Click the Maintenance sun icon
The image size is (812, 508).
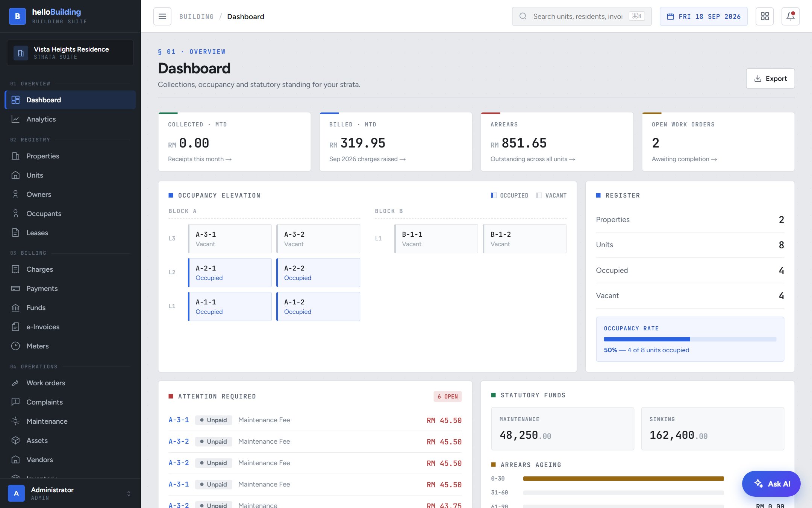tap(15, 421)
